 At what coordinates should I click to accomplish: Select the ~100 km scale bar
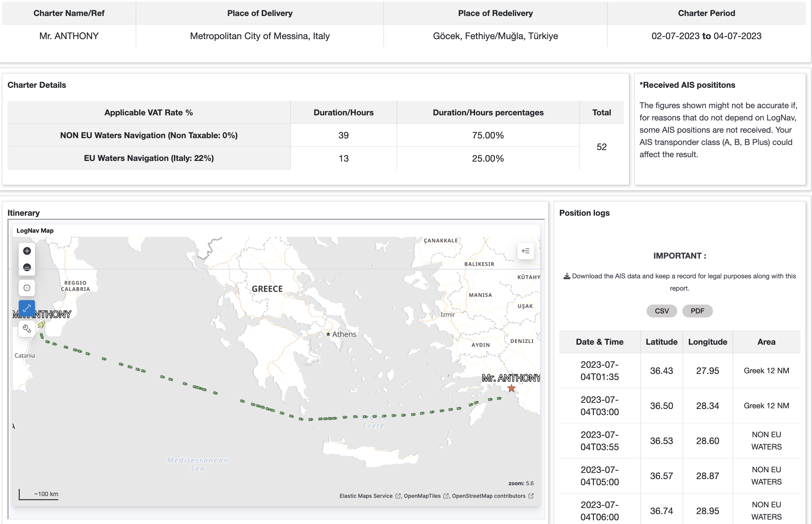click(39, 494)
